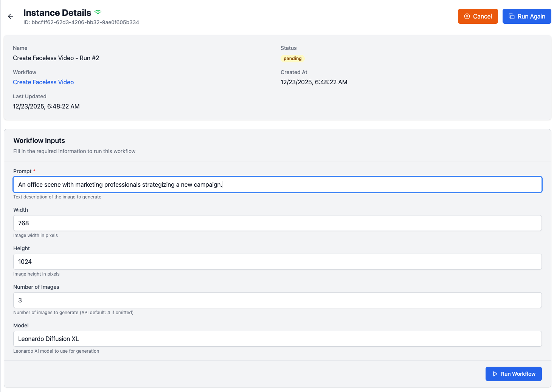Navigate back using the back arrow icon
This screenshot has height=392, width=554.
[10, 16]
